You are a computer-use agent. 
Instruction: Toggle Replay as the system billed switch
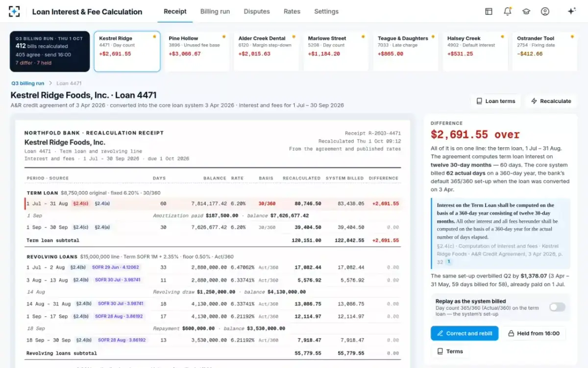coord(557,307)
